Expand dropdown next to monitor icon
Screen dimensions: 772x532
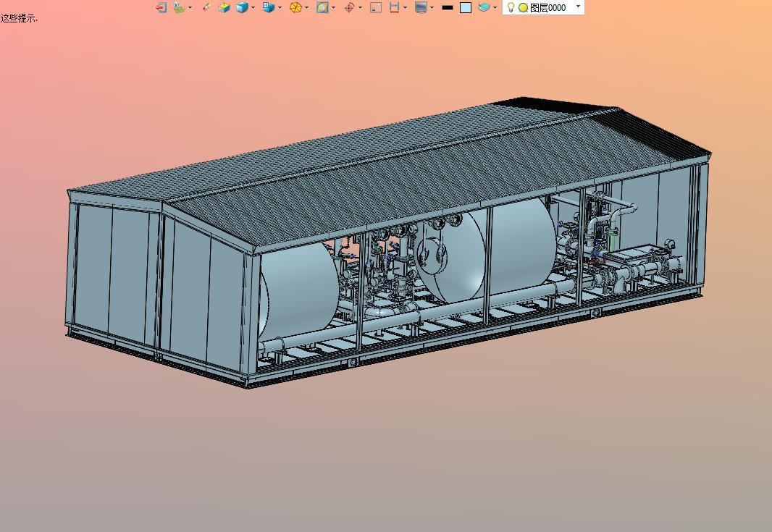click(432, 7)
